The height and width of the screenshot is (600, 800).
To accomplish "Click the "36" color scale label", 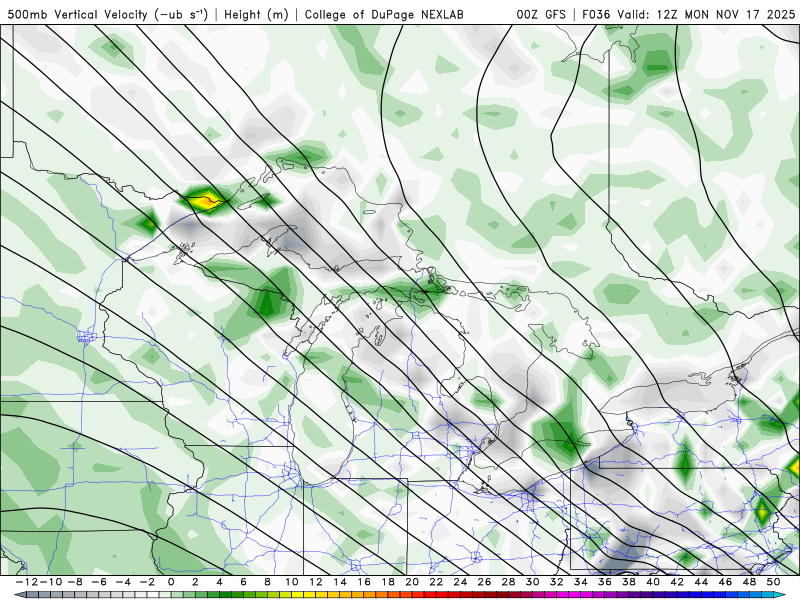I will tap(605, 582).
